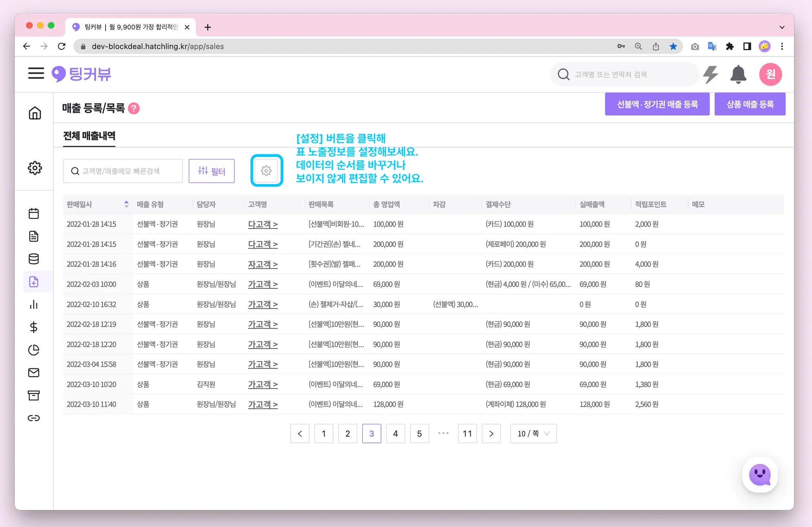Open the 자고객 customer link
The height and width of the screenshot is (527, 812).
click(x=262, y=264)
